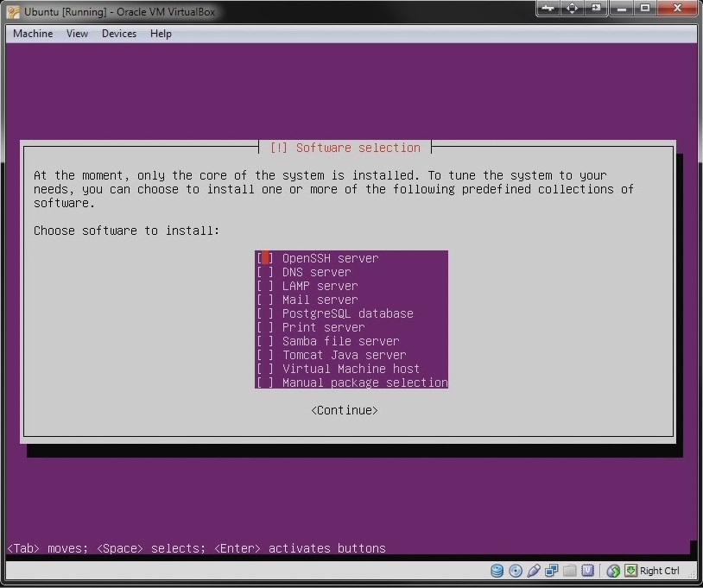Screen dimensions: 703x588
Task: Click the green keyboard capture arrow icon
Action: click(x=630, y=570)
